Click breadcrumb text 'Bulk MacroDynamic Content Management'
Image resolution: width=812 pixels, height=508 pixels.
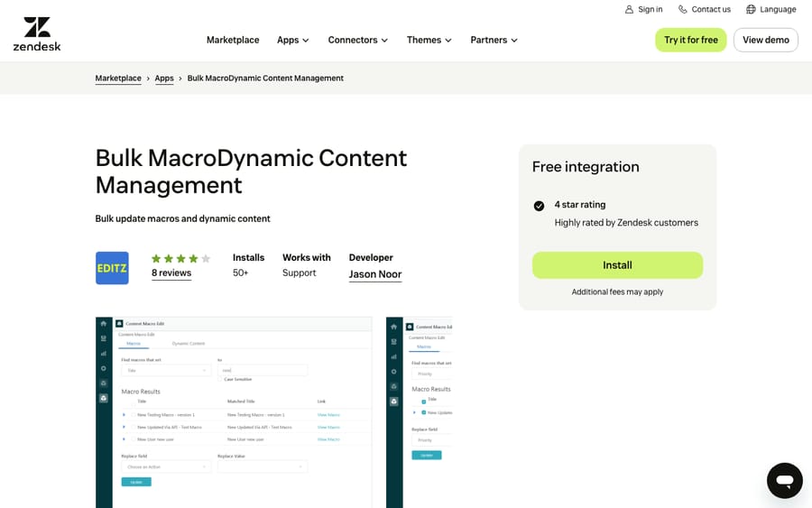tap(265, 79)
